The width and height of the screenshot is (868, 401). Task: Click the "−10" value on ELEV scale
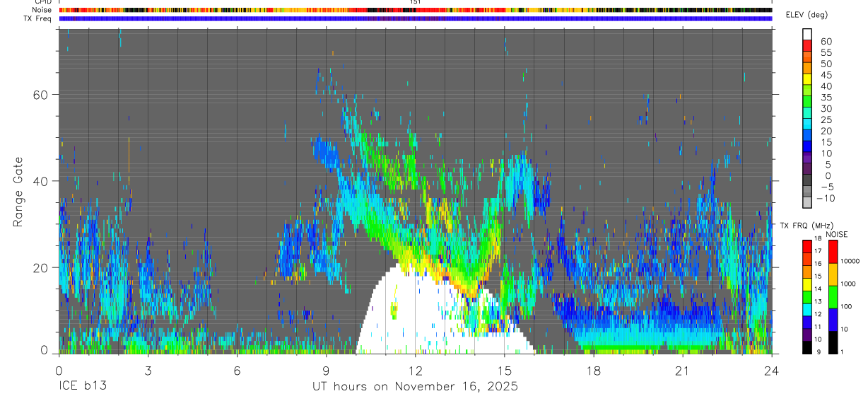[824, 198]
